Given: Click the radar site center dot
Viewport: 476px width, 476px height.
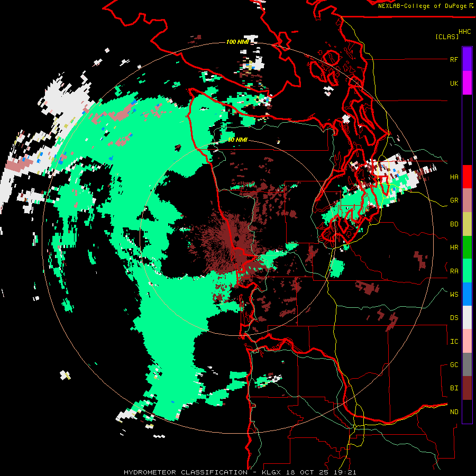Looking at the screenshot, I should tap(236, 239).
